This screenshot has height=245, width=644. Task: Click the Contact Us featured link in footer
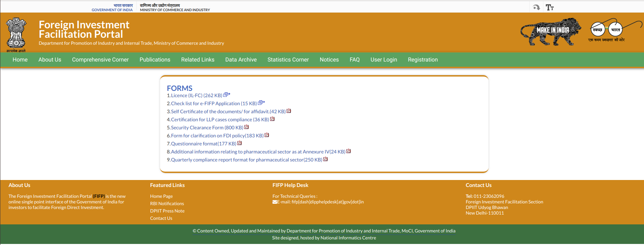click(161, 218)
